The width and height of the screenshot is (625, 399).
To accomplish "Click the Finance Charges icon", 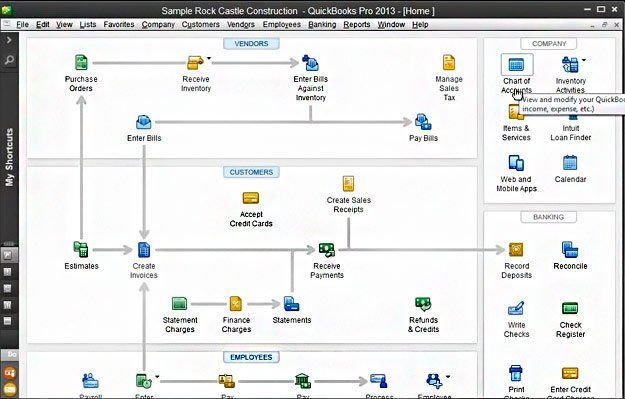I will [236, 304].
